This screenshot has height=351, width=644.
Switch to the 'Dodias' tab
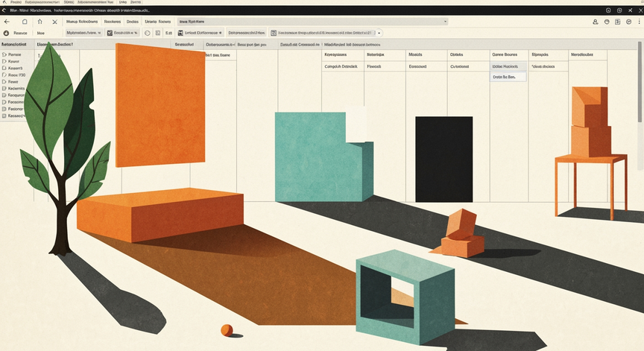coord(132,22)
